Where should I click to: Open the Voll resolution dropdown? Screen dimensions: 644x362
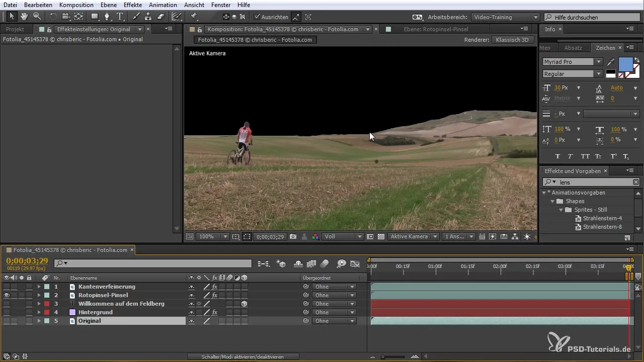point(343,236)
